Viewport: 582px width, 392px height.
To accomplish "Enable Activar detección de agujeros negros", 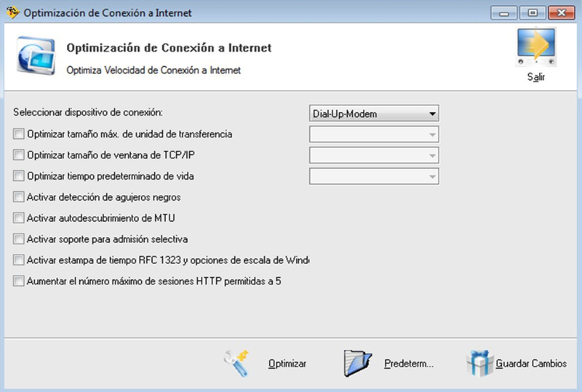I will [x=18, y=197].
